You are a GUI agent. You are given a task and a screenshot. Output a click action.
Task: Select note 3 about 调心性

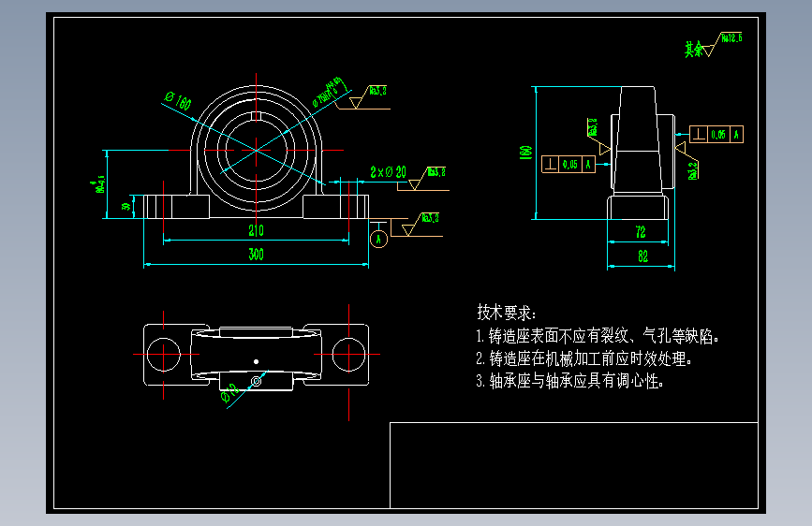[569, 381]
